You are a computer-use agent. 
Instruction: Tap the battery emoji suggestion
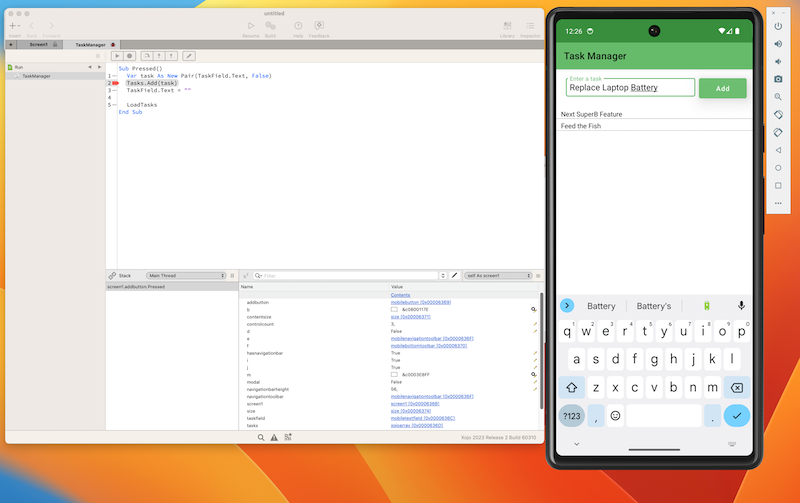coord(707,306)
